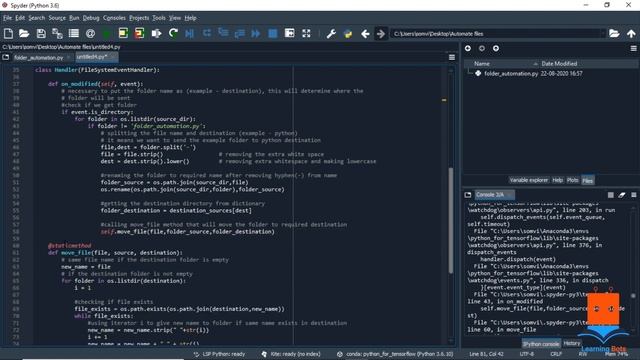
Task: Go forward to next directory arrow
Action: (381, 33)
